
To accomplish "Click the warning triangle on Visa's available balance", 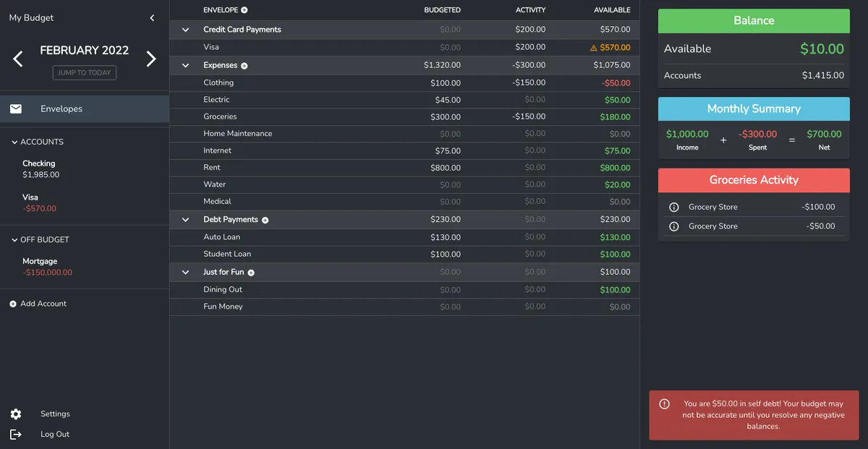I will tap(594, 47).
